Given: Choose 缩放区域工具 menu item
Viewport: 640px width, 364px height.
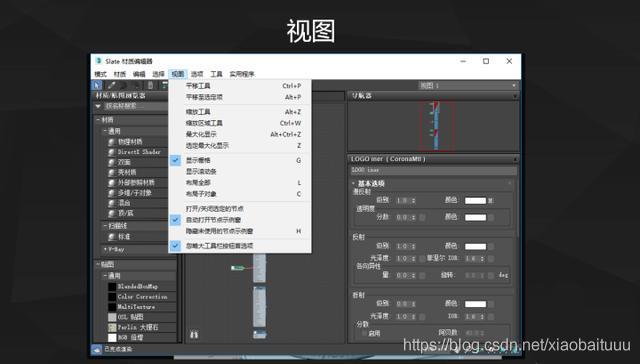Looking at the screenshot, I should coord(240,123).
